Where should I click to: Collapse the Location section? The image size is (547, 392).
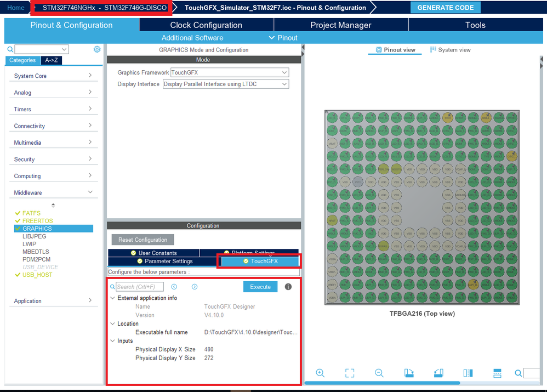(x=113, y=323)
